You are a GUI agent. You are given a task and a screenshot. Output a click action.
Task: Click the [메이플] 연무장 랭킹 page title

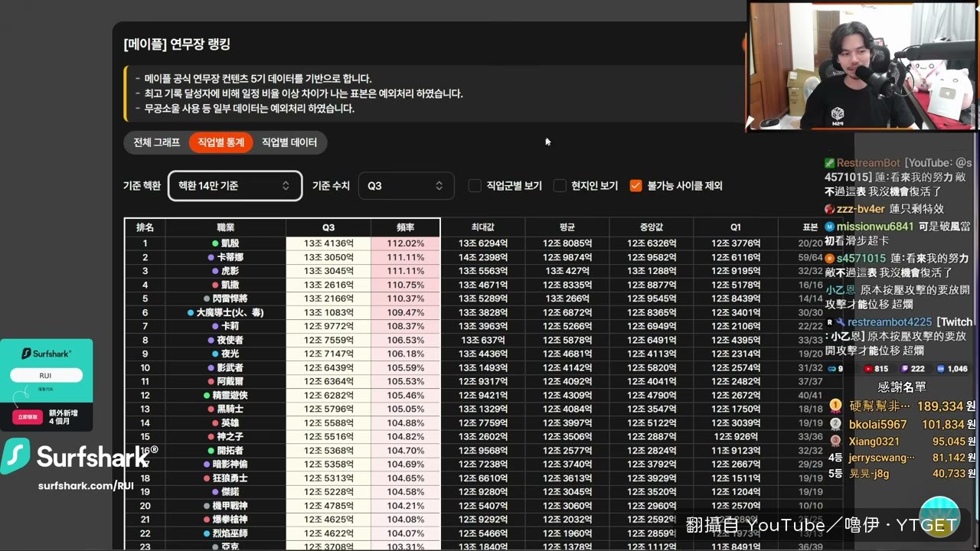[x=177, y=44]
